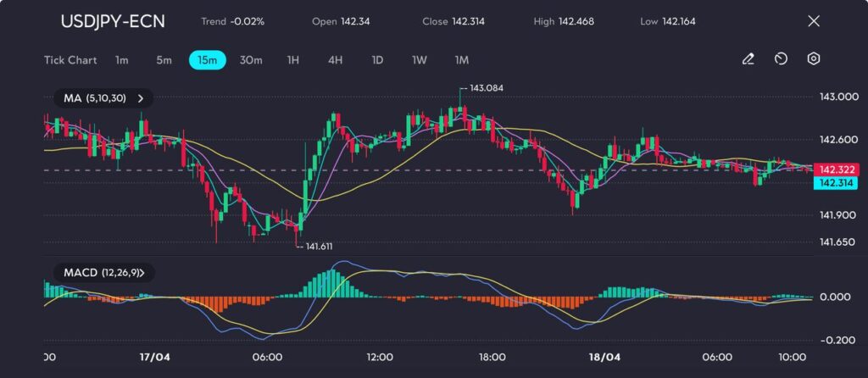The image size is (868, 378).
Task: Pick the 1M monthly timeframe
Action: coord(462,60)
